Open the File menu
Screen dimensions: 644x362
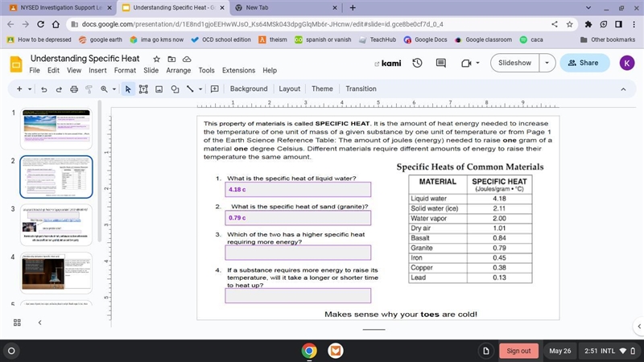[x=35, y=71]
